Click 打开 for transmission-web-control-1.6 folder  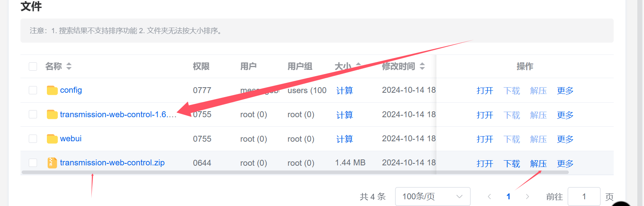pyautogui.click(x=485, y=115)
